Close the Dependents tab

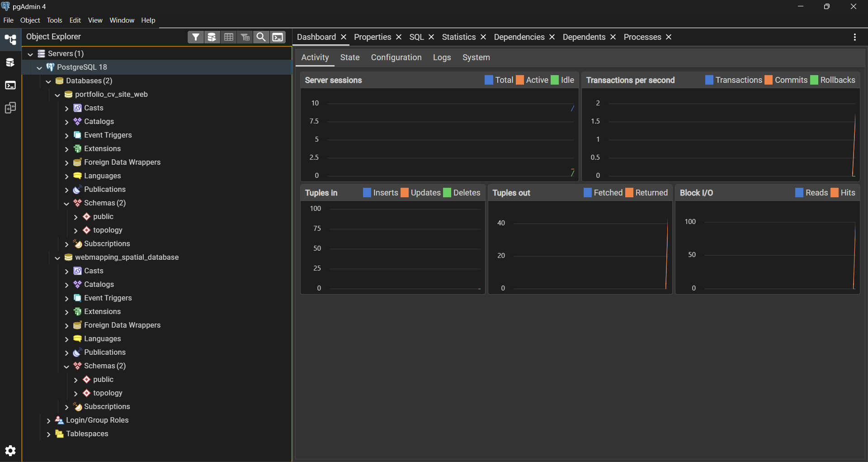613,37
